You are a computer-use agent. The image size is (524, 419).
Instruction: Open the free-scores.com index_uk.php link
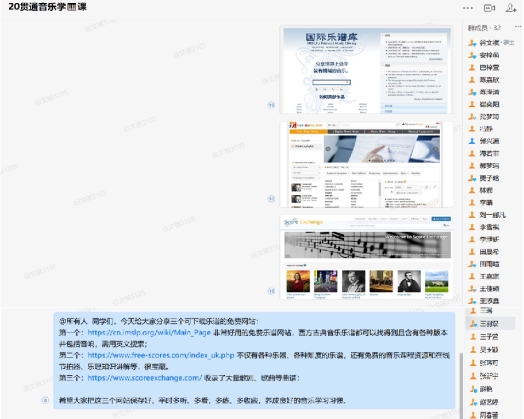click(161, 355)
